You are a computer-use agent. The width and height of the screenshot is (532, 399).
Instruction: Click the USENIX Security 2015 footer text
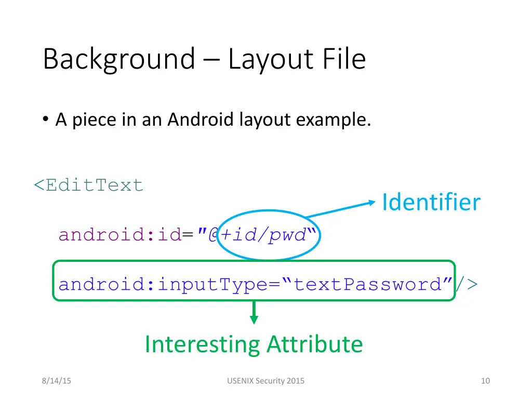coord(265,380)
